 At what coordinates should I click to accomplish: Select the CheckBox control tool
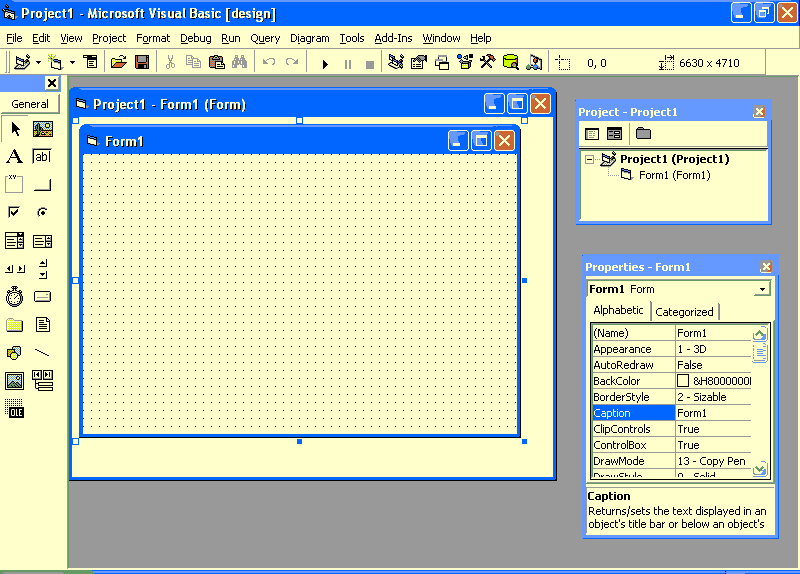(x=15, y=212)
